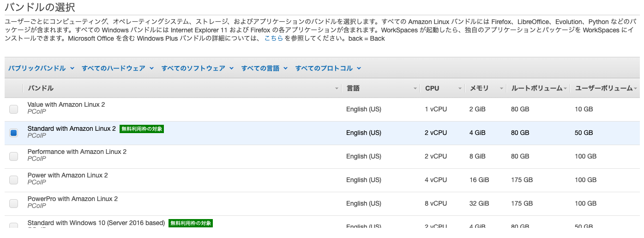
Task: Click the Standard with Amazon Linux 2 name
Action: 72,128
